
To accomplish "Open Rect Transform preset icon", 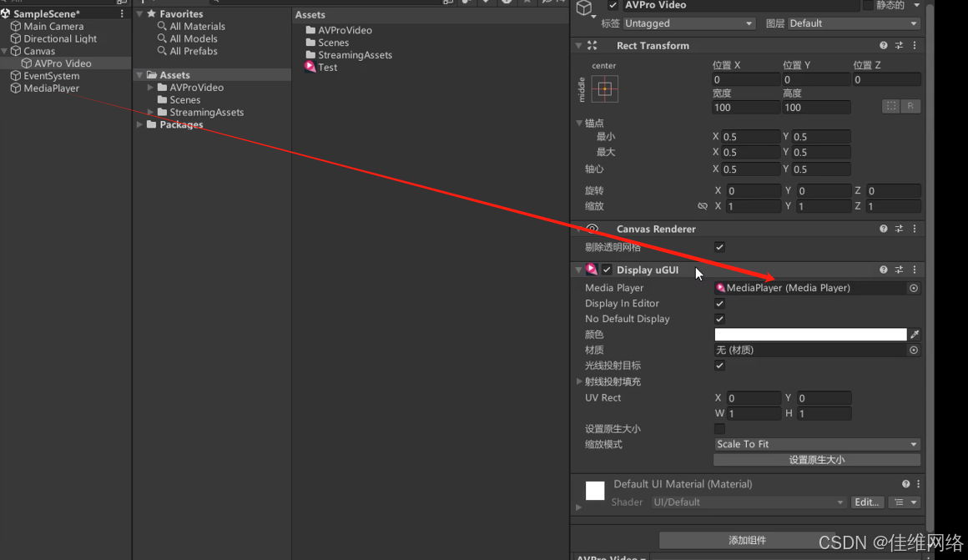I will tap(899, 46).
